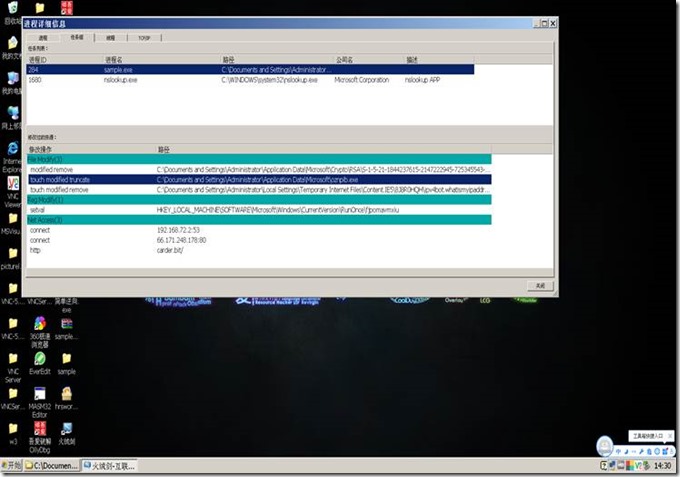Open the 360 browser desktop icon
This screenshot has height=477, width=680.
(x=39, y=326)
